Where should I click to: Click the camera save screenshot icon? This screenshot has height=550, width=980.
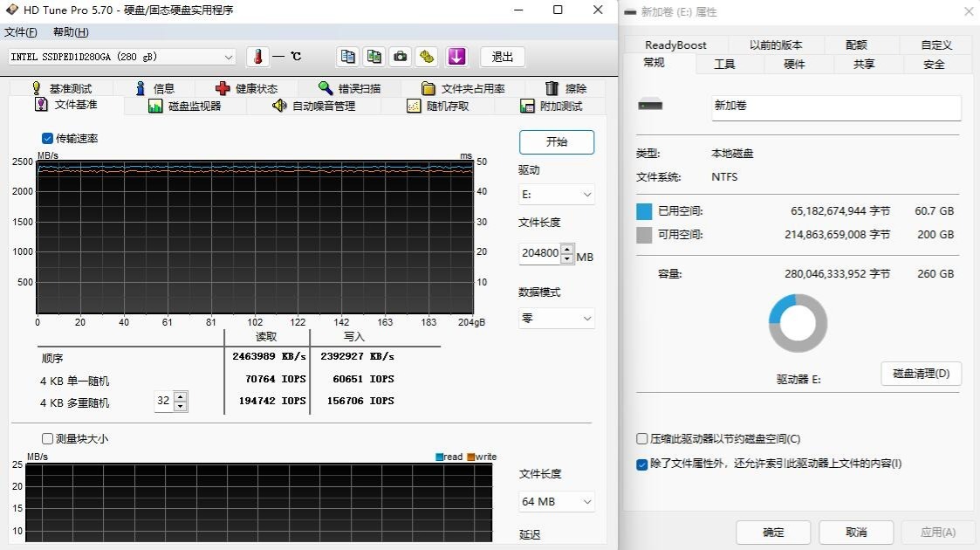[401, 57]
